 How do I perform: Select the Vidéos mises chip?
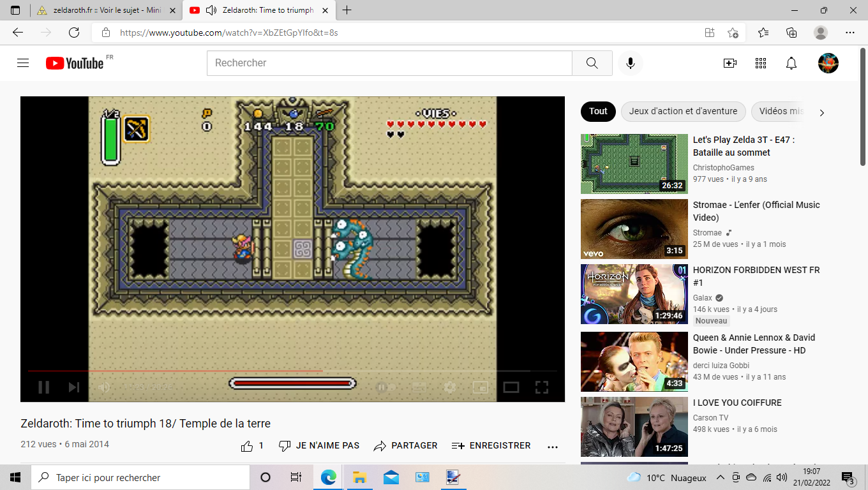(x=777, y=111)
